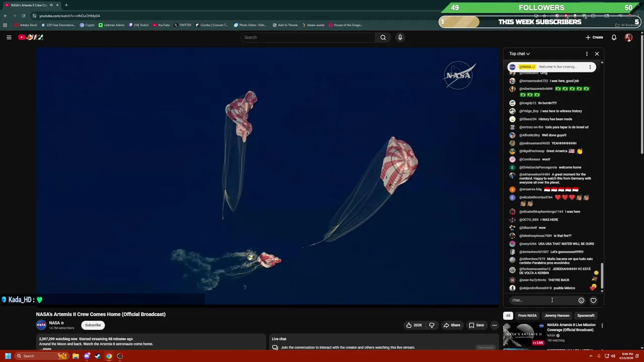Close the NASA Artemis II browser tab
Image resolution: width=644 pixels, height=362 pixels.
57,5
